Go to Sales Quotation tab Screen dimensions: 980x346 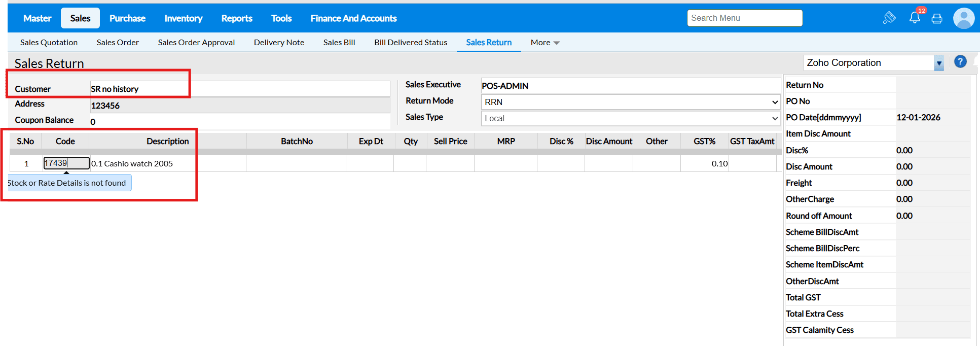pos(49,43)
